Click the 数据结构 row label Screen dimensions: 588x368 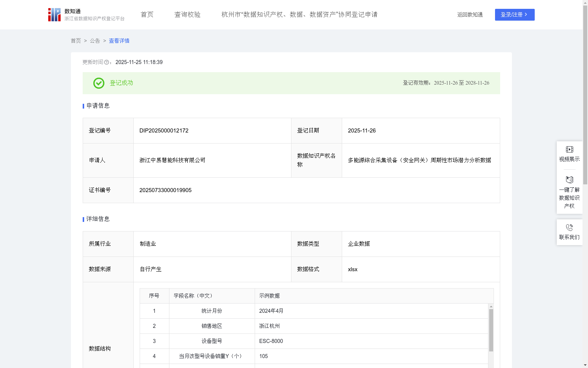coord(100,349)
